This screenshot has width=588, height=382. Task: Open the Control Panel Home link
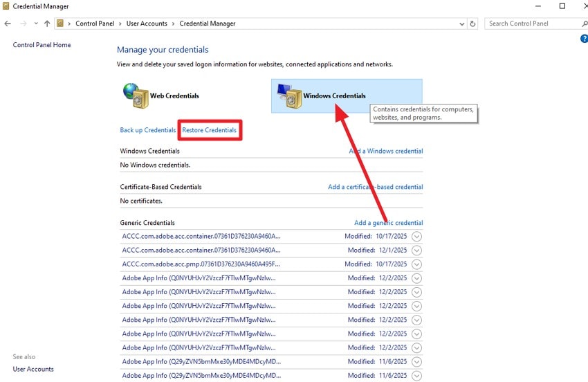(42, 45)
